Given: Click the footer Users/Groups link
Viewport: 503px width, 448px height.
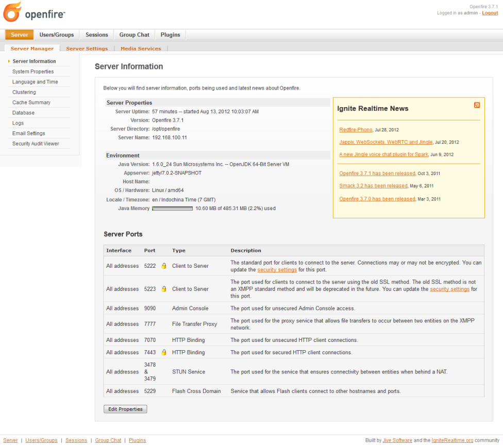Looking at the screenshot, I should (x=41, y=440).
